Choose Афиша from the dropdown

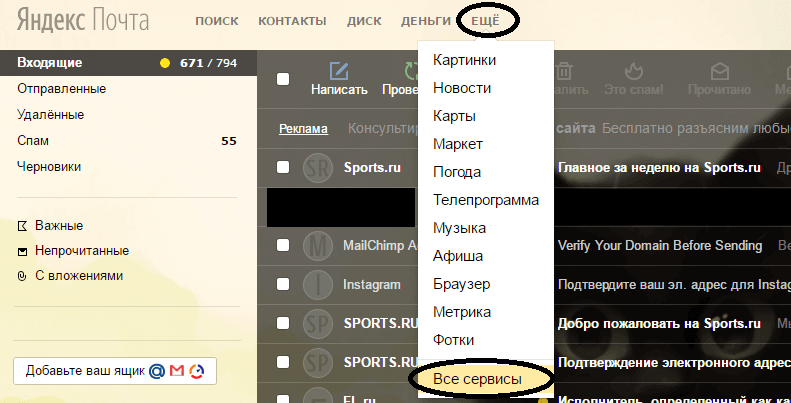458,256
